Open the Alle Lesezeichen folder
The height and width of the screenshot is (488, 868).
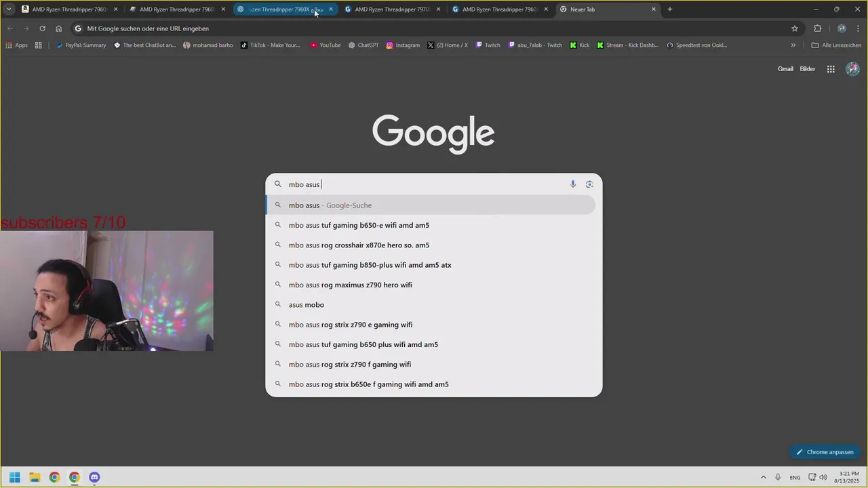pyautogui.click(x=836, y=45)
